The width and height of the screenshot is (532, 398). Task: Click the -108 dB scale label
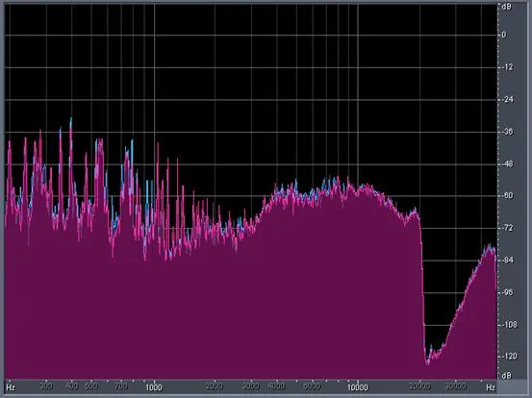tap(508, 325)
